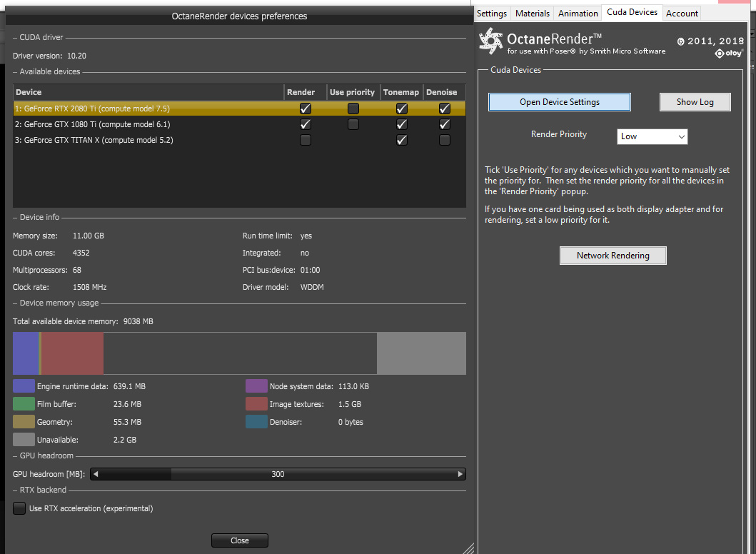The image size is (756, 554).
Task: Click the image textures segment in memory bar
Action: tap(72, 353)
